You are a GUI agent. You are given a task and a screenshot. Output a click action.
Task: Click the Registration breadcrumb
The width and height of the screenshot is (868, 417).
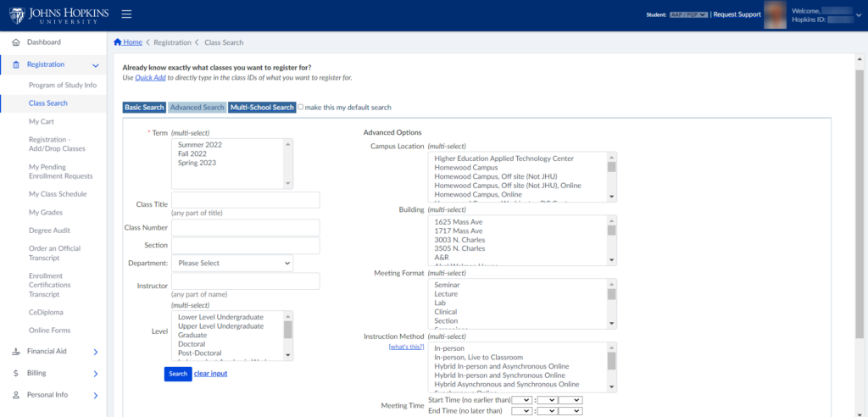pos(172,42)
